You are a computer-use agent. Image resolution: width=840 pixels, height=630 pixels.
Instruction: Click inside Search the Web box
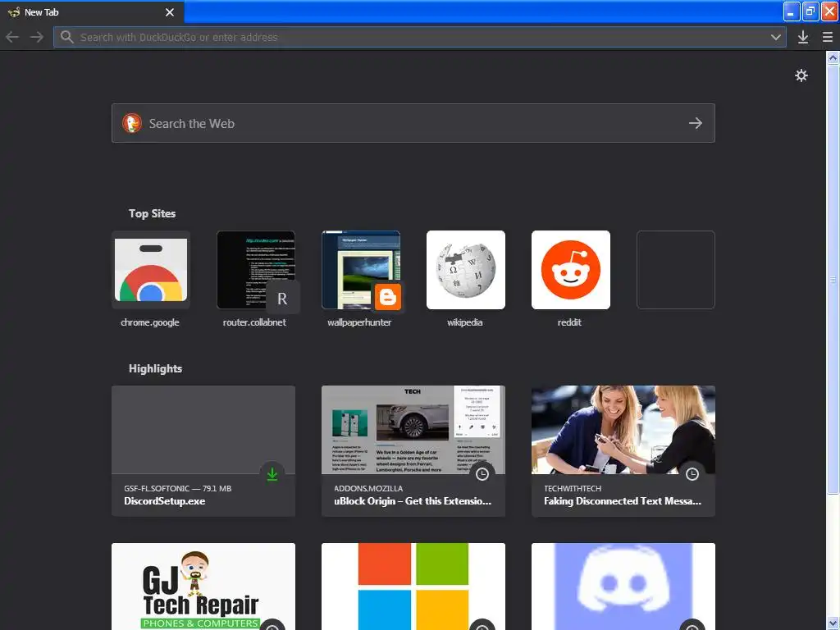(x=413, y=123)
